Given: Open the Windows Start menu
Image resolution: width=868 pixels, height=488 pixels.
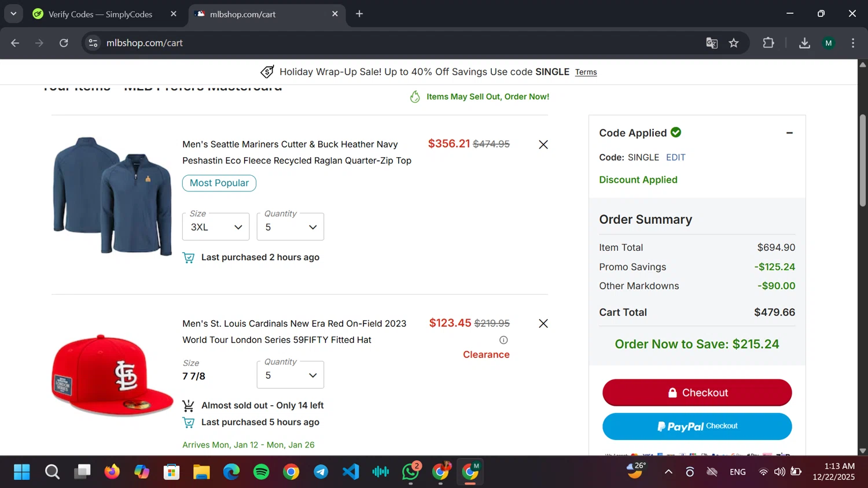Looking at the screenshot, I should 21,472.
